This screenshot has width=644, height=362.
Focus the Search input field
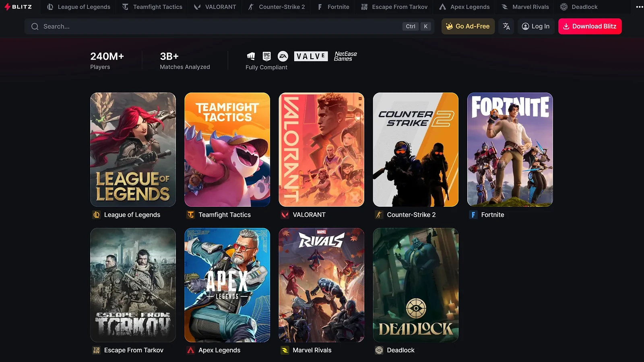229,26
